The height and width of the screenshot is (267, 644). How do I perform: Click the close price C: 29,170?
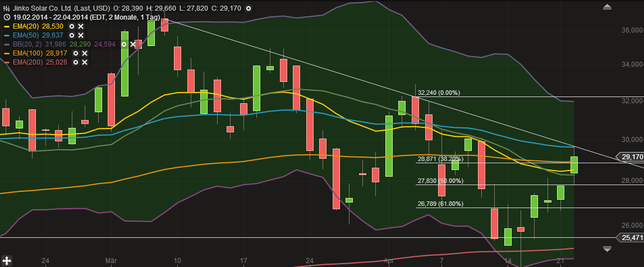[x=227, y=8]
